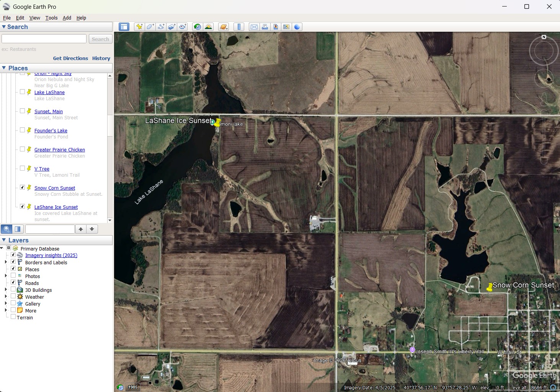Viewport: 560px width, 392px height.
Task: Uncheck the Snow Corn Sunset placemark
Action: [23, 187]
